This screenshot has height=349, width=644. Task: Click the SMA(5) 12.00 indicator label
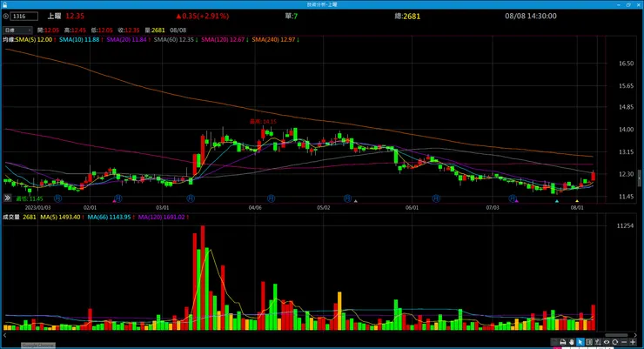click(34, 40)
